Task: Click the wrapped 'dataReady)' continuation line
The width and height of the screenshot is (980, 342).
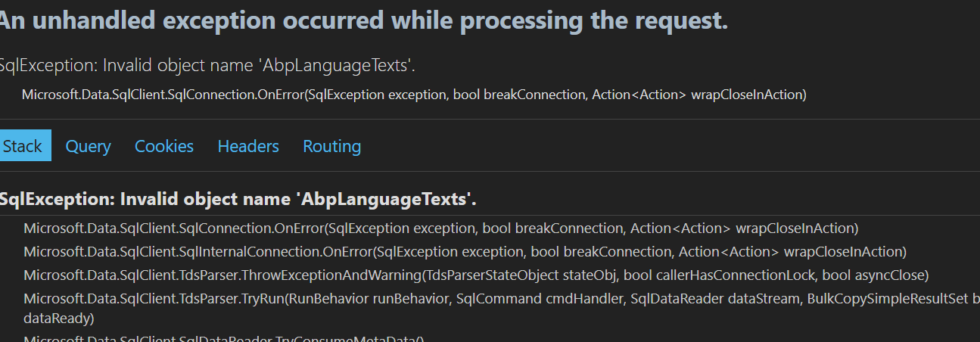Action: 58,318
